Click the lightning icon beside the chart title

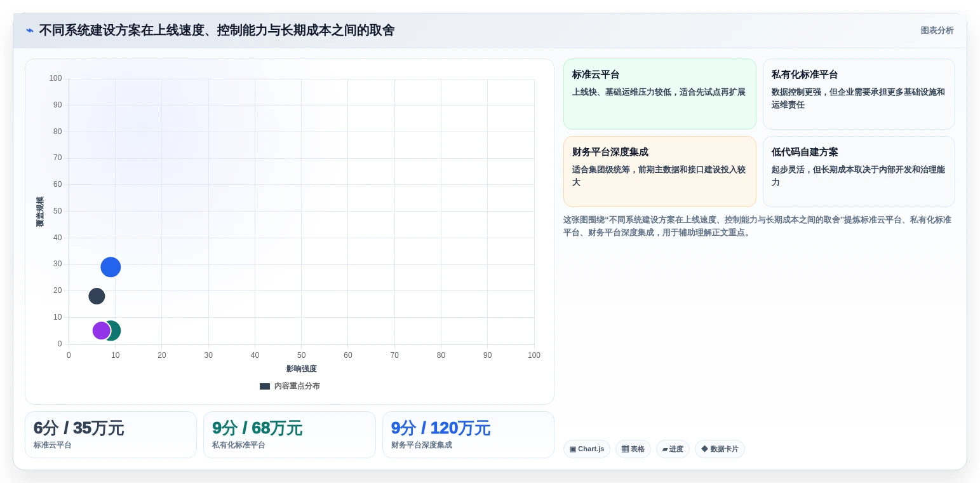(x=30, y=31)
